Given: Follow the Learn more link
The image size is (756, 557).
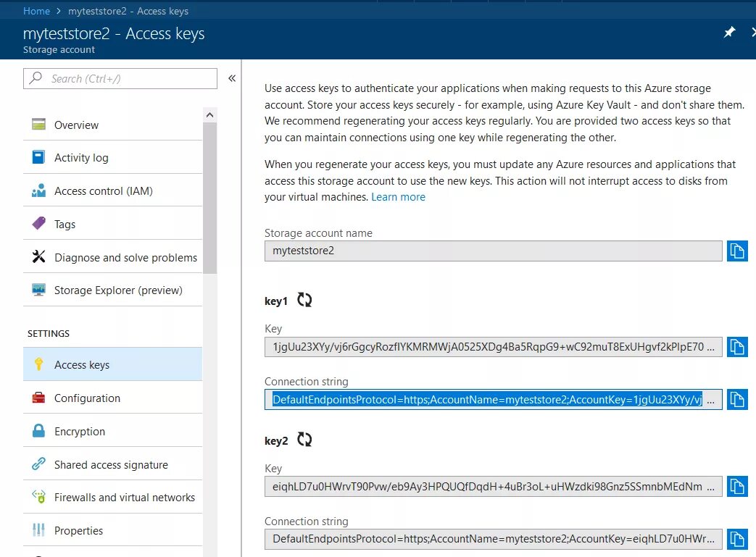Looking at the screenshot, I should [398, 197].
